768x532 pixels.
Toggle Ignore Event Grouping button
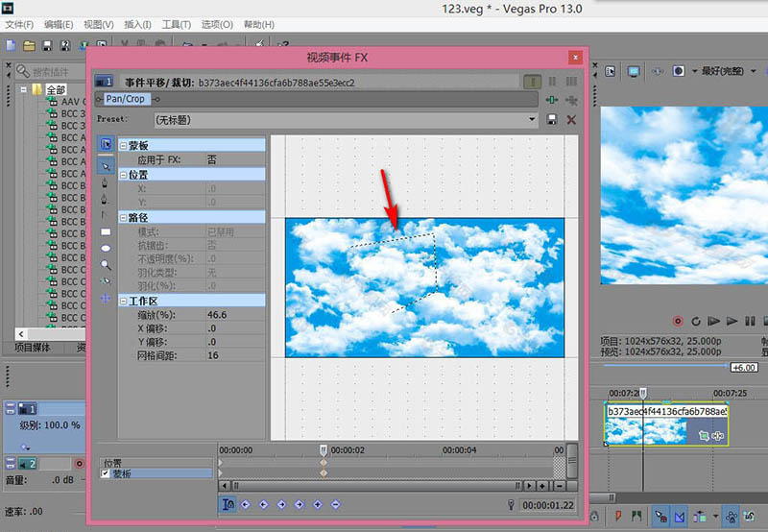[x=750, y=517]
